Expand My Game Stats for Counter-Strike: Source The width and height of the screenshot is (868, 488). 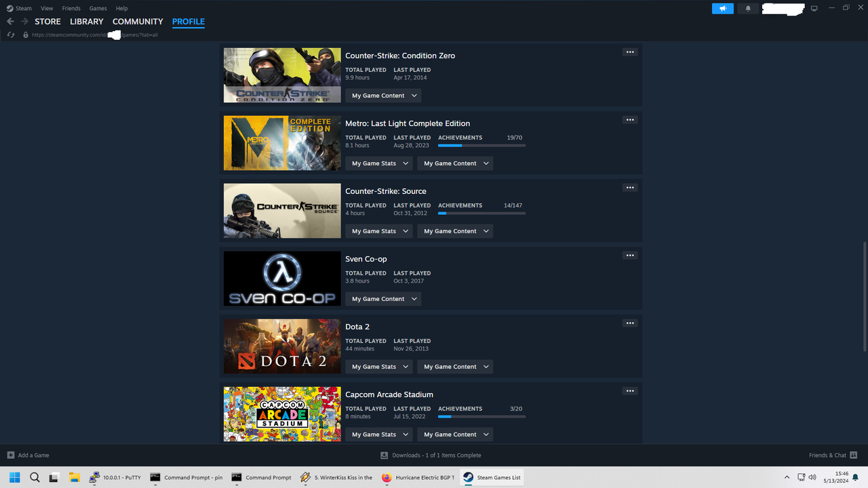coord(379,231)
